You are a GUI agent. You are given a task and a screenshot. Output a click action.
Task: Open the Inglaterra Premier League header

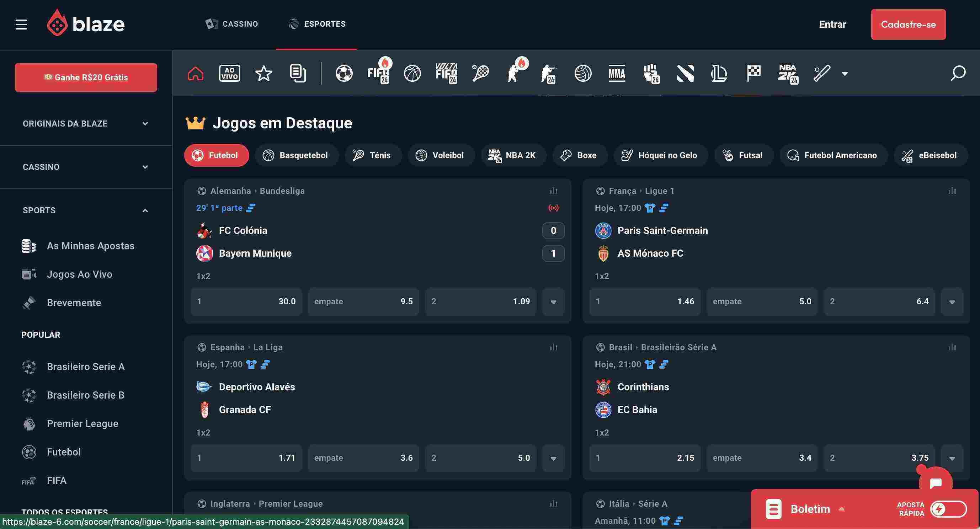click(x=260, y=503)
